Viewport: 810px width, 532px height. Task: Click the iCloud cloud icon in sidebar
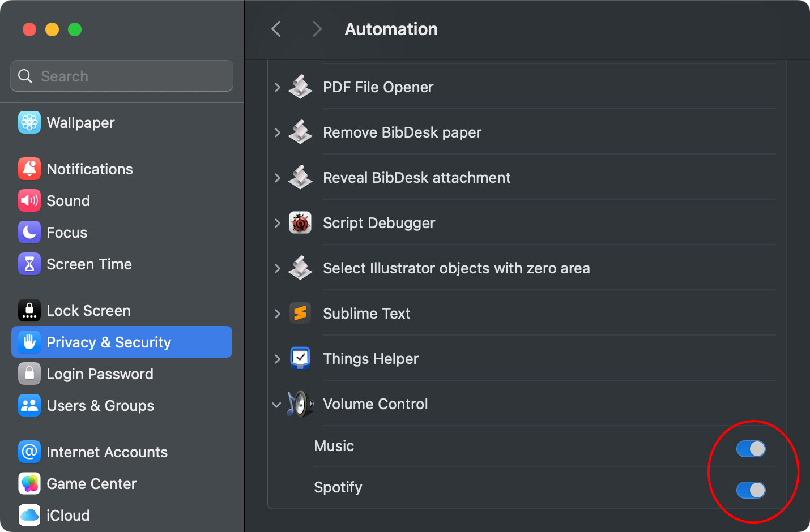29,515
